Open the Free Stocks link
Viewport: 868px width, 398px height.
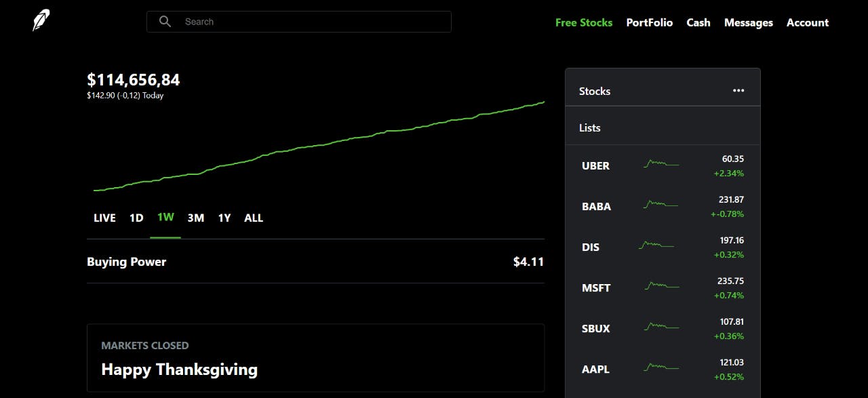(x=584, y=22)
